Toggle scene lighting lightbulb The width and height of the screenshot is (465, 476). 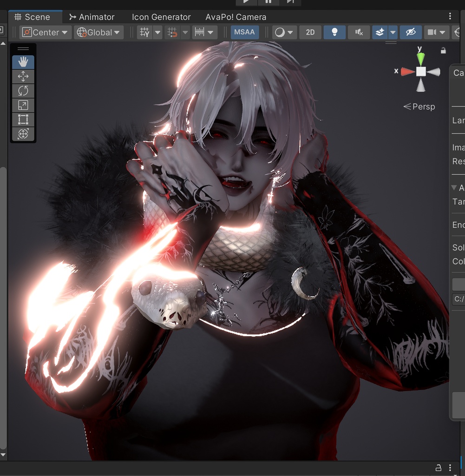point(334,32)
